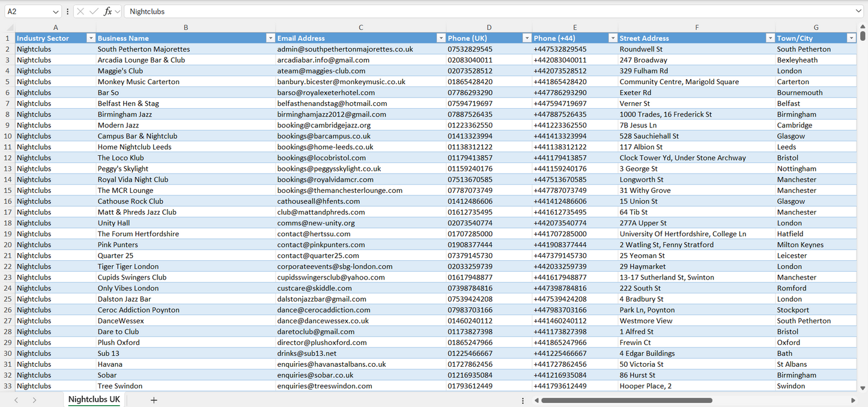868x407 pixels.
Task: Open the Business Name filter dropdown
Action: coord(270,38)
